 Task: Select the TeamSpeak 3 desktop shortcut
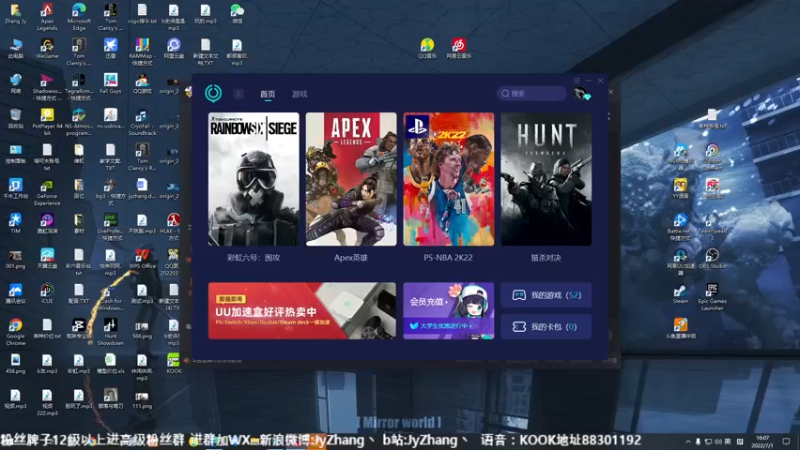pos(712,227)
